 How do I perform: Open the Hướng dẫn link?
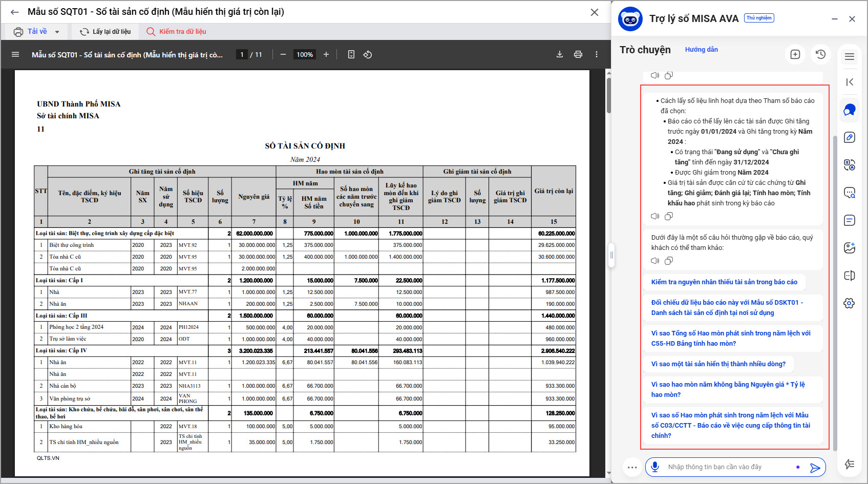(701, 50)
